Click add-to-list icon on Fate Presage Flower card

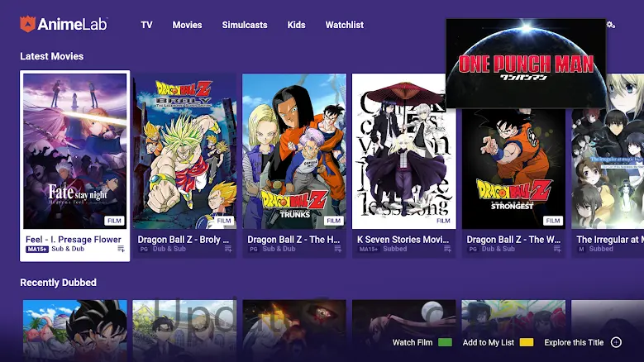(121, 249)
